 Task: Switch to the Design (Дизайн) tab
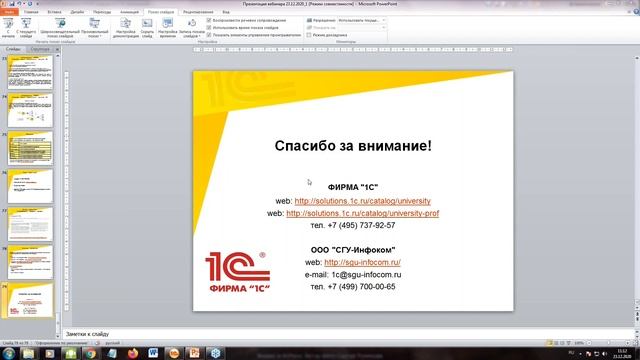[77, 12]
